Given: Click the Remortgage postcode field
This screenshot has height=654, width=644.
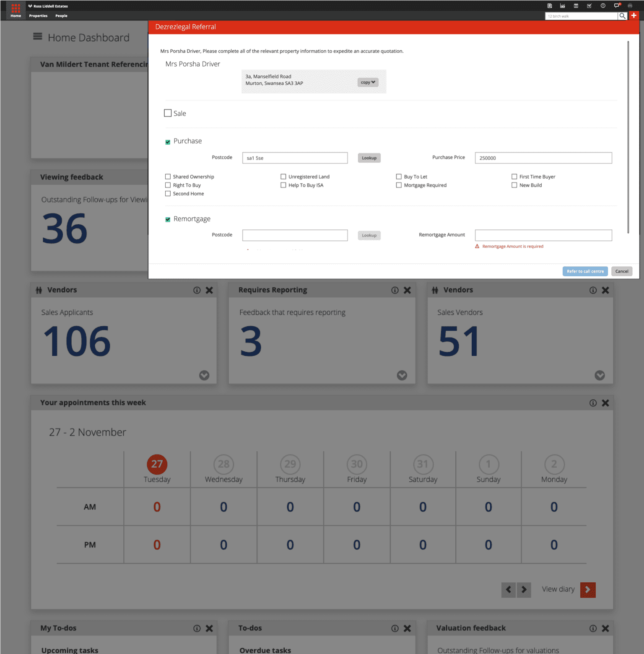Looking at the screenshot, I should tap(295, 235).
